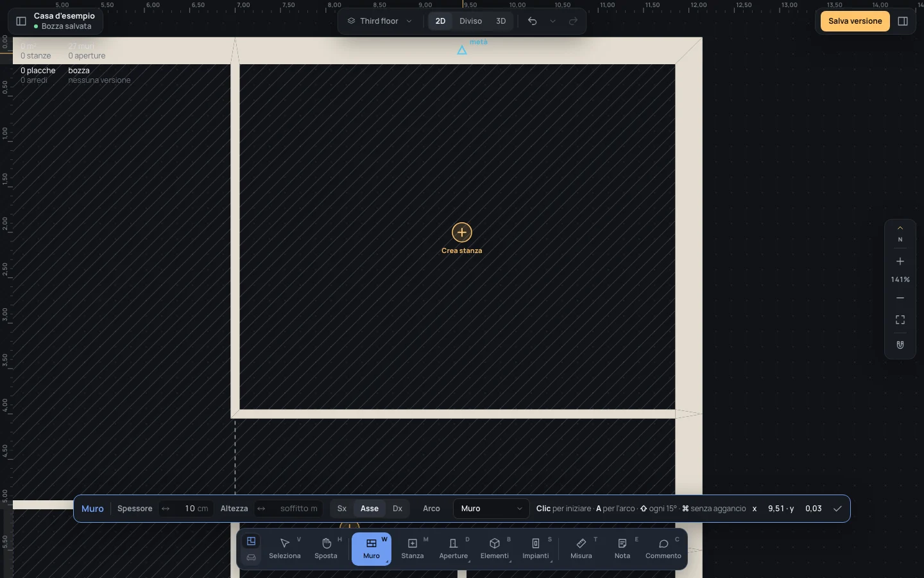
Task: Select the Seleziona arrow tool
Action: click(285, 549)
